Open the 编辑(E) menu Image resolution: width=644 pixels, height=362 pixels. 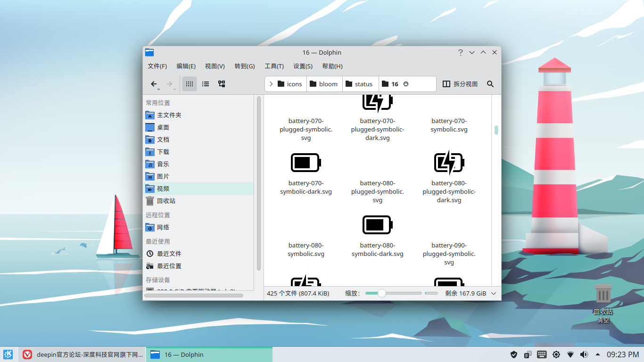186,66
